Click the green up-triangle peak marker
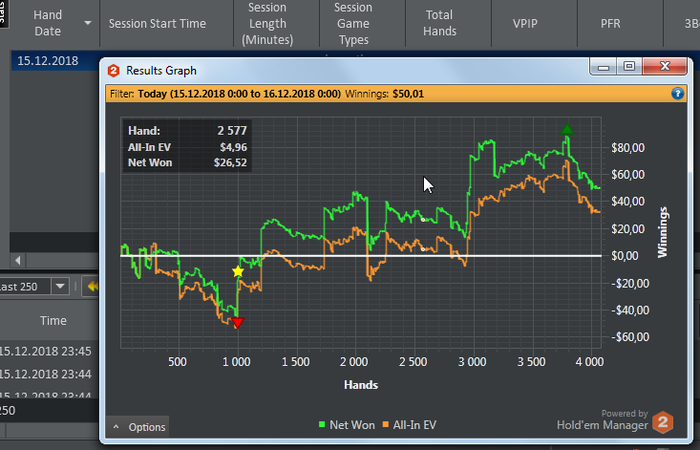This screenshot has height=450, width=700. tap(567, 129)
